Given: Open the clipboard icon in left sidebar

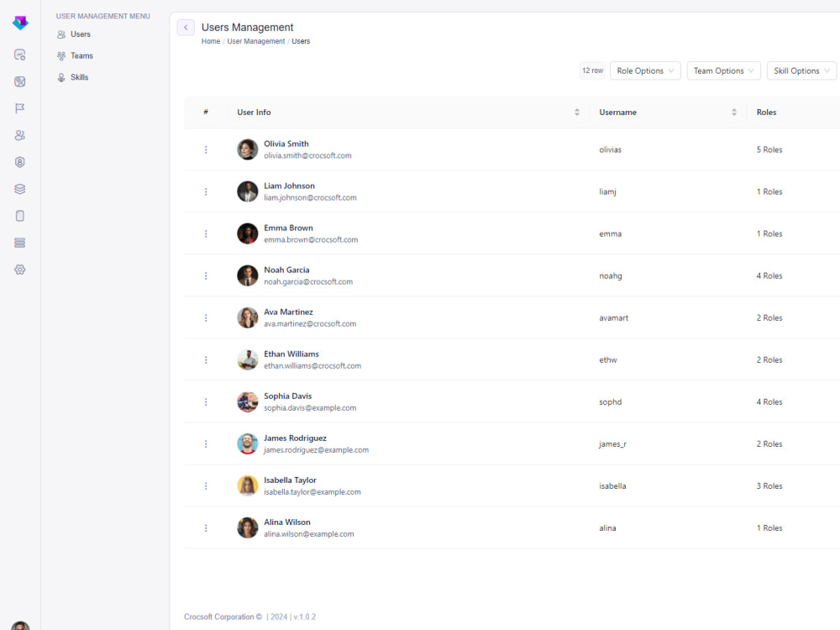Looking at the screenshot, I should (x=20, y=215).
